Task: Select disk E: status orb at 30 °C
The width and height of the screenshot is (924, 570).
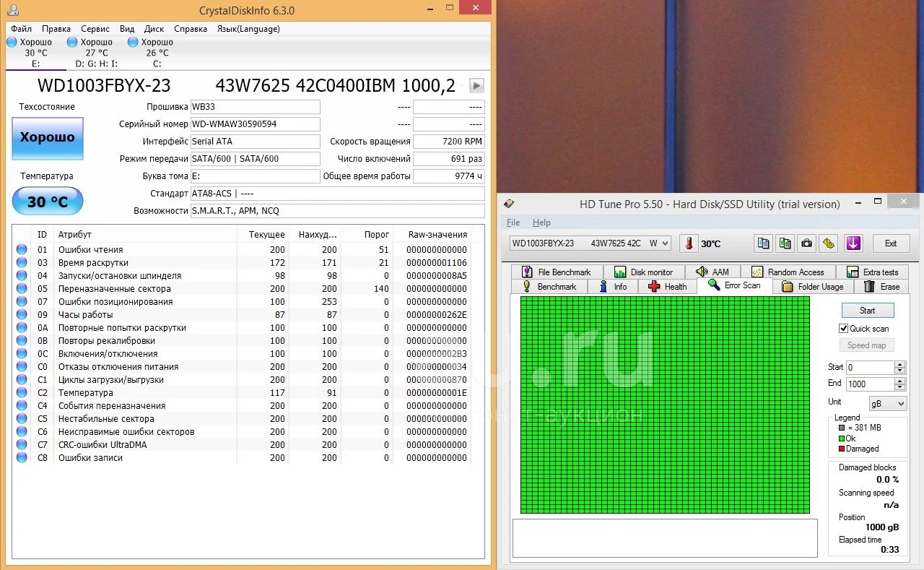Action: [x=11, y=42]
